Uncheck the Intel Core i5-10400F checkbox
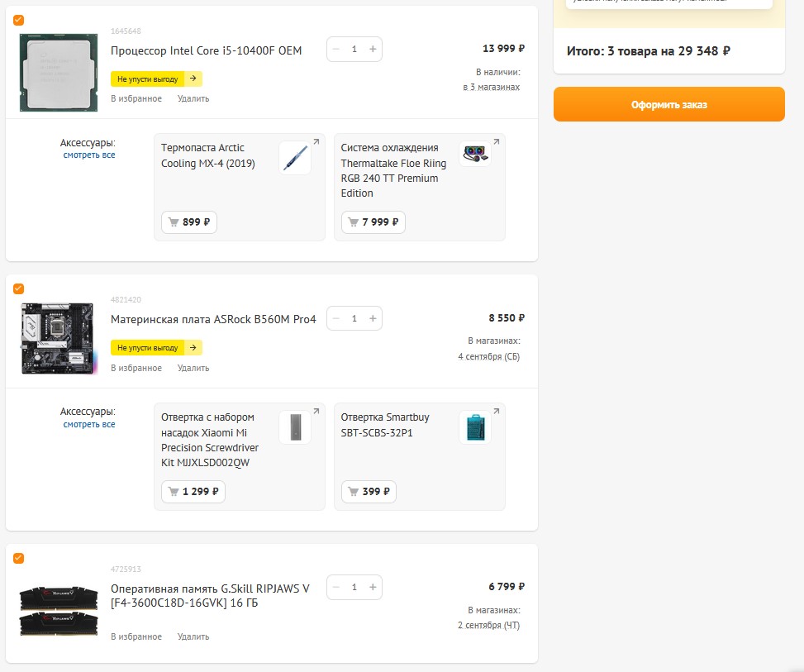The width and height of the screenshot is (804, 672). [x=19, y=20]
